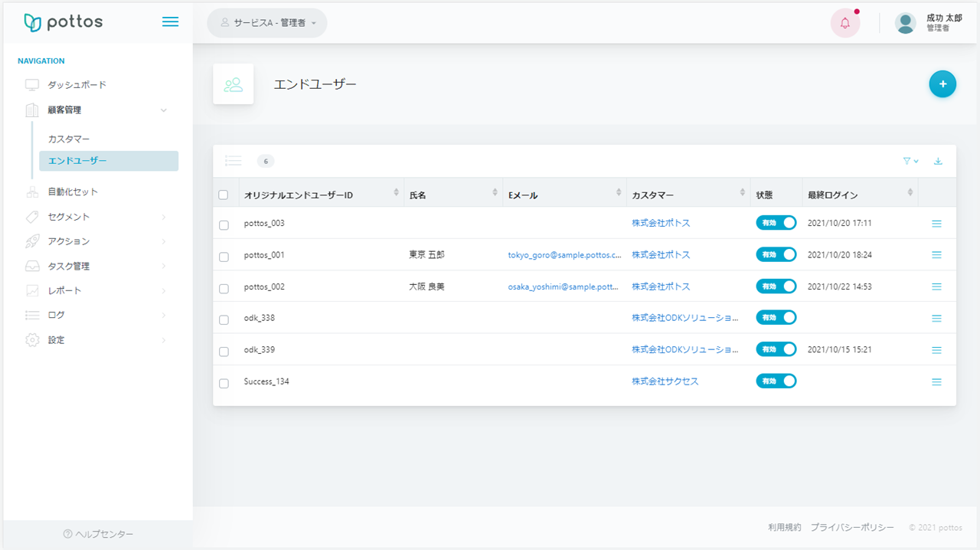Screen dimensions: 980x550
Task: Open プライバシーポリシー footer link
Action: click(852, 528)
